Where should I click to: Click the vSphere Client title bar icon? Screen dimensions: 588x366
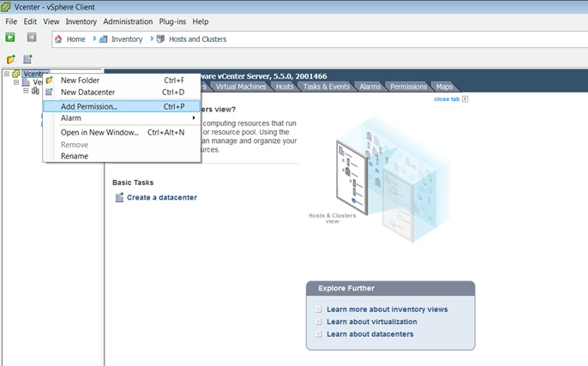tap(6, 7)
